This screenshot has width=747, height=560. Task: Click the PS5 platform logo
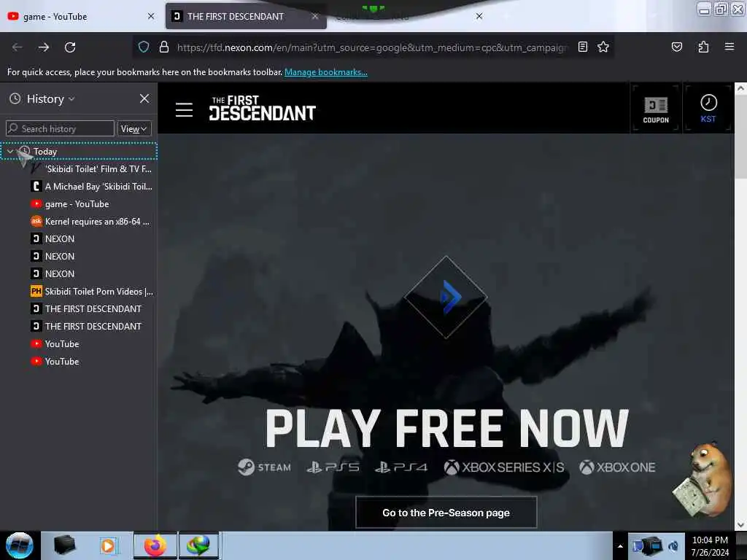point(333,467)
